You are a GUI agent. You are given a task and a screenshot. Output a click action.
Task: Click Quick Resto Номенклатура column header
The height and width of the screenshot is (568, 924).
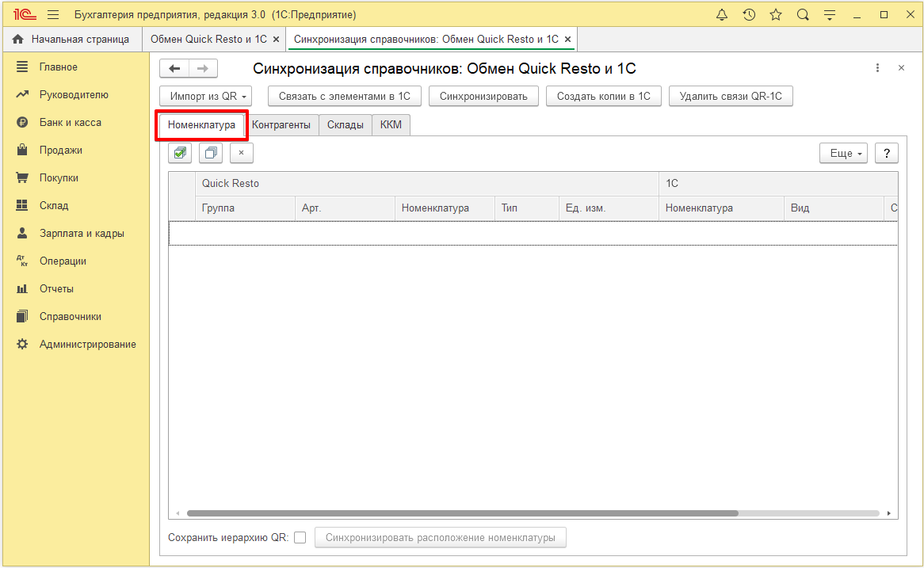pos(445,208)
